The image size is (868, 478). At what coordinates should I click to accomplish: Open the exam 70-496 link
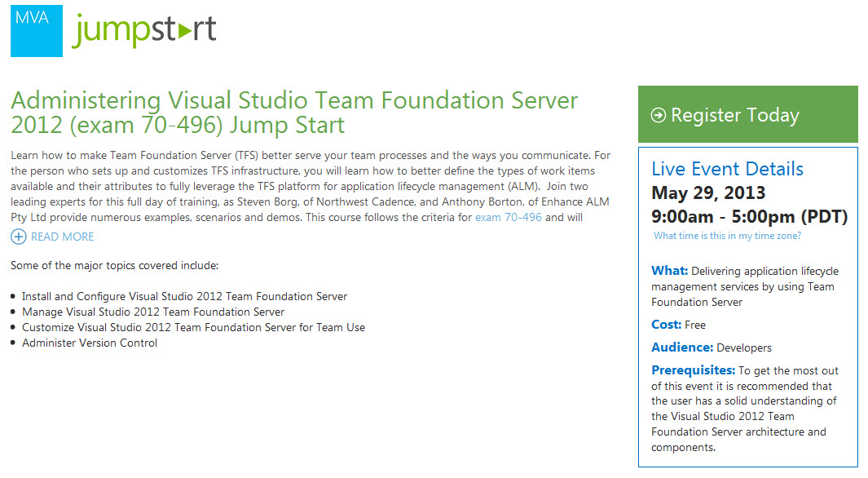[508, 217]
